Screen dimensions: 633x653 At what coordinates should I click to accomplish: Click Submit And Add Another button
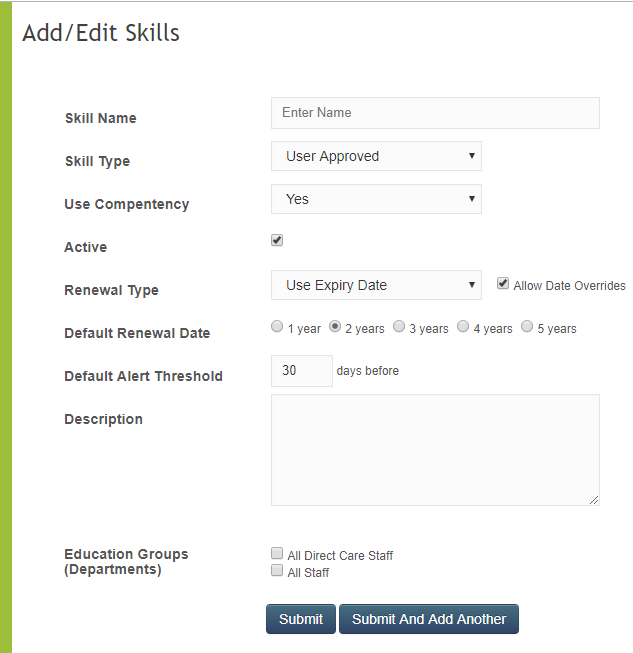pyautogui.click(x=429, y=619)
